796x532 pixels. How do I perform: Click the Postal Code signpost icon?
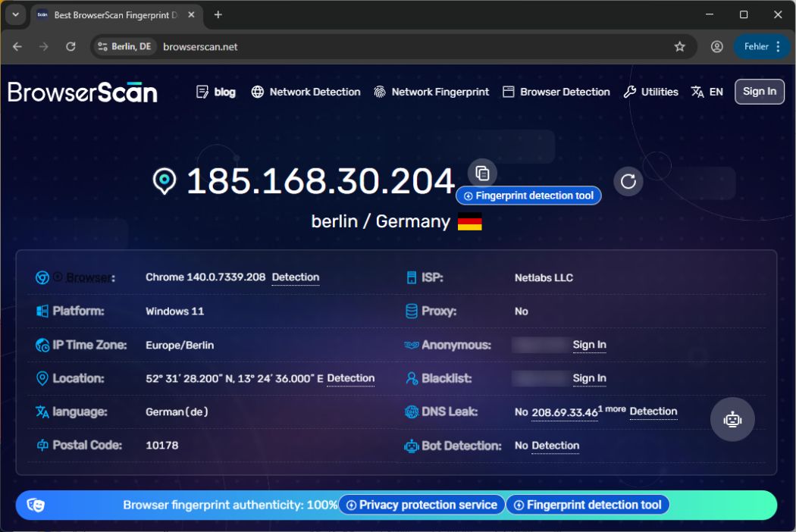point(42,445)
